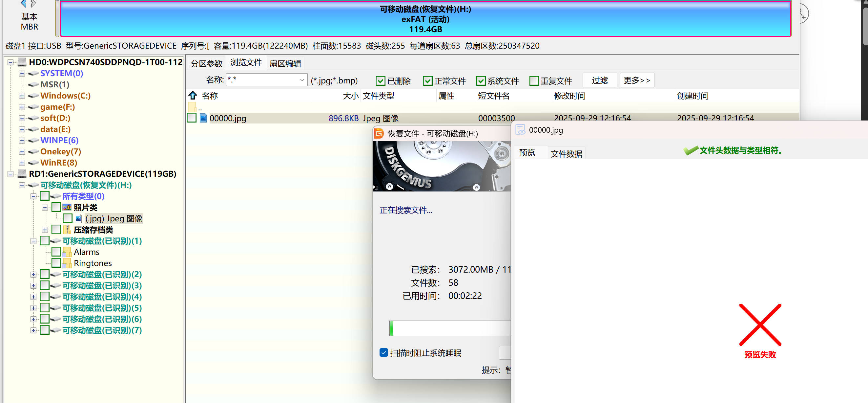Click the up-arrow parent folder icon

[x=193, y=96]
